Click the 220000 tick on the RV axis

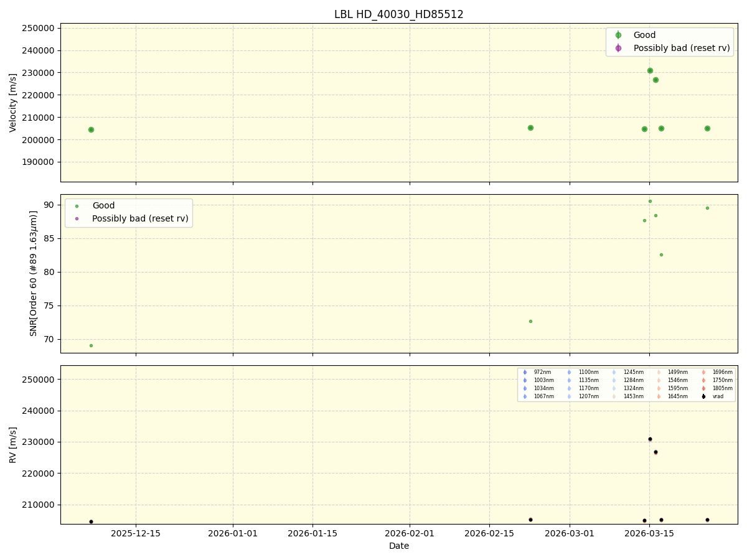point(39,473)
